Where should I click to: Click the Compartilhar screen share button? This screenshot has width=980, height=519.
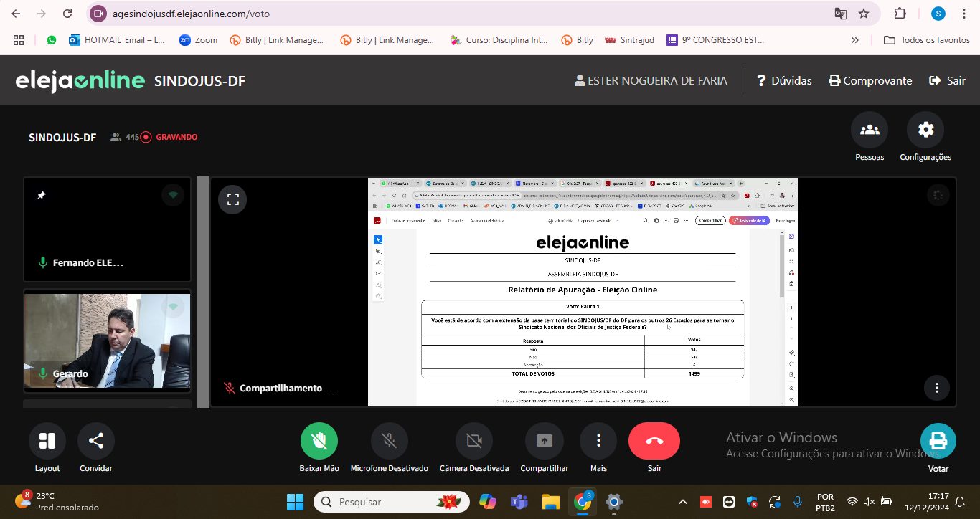pyautogui.click(x=544, y=441)
